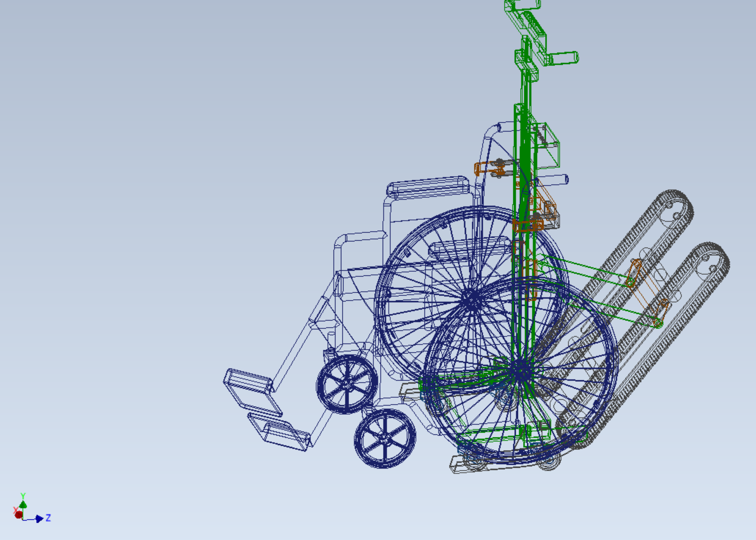Click the blue Z-axis arrow on triad

[39, 519]
